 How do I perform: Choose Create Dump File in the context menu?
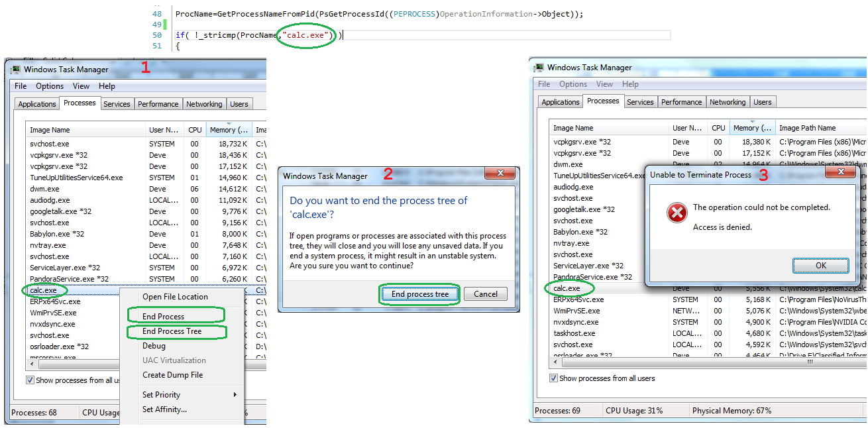coord(172,375)
